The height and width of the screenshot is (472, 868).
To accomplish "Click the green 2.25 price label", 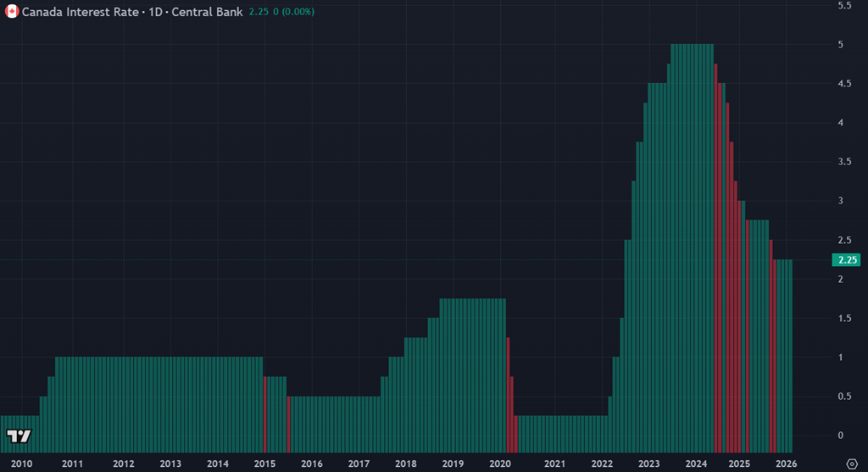I will 846,260.
